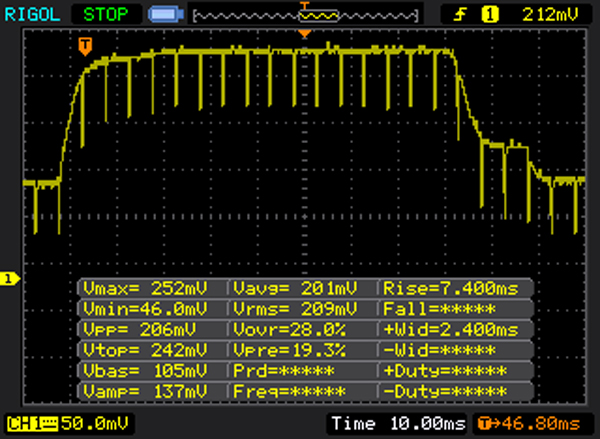The height and width of the screenshot is (439, 600).
Task: Click the rising edge trigger icon
Action: 460,15
